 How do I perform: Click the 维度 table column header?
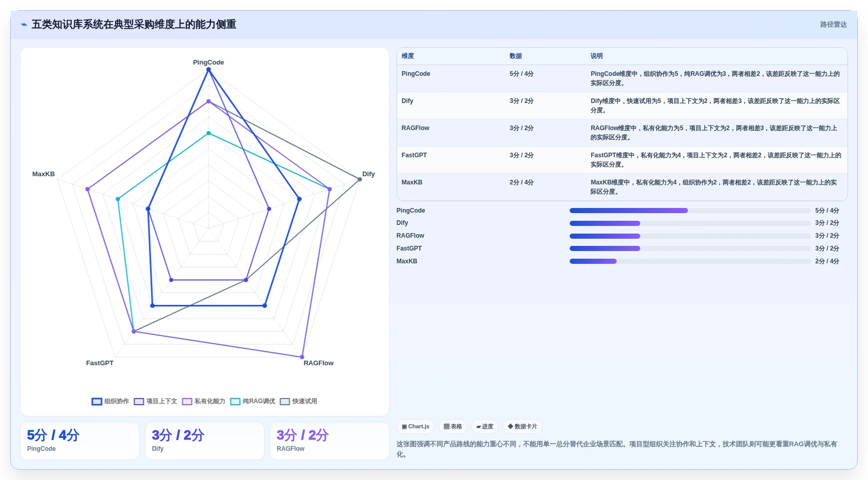pos(408,56)
